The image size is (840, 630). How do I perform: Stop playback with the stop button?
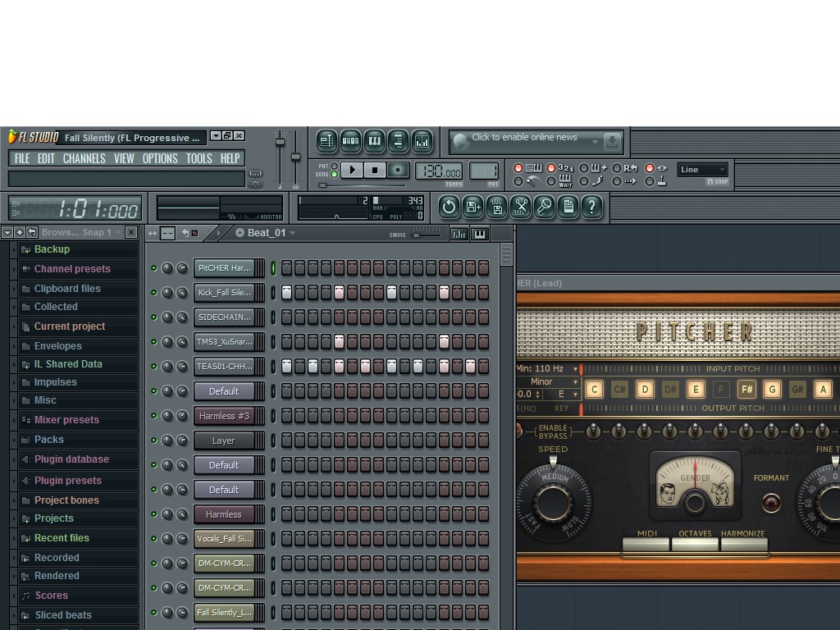tap(375, 171)
